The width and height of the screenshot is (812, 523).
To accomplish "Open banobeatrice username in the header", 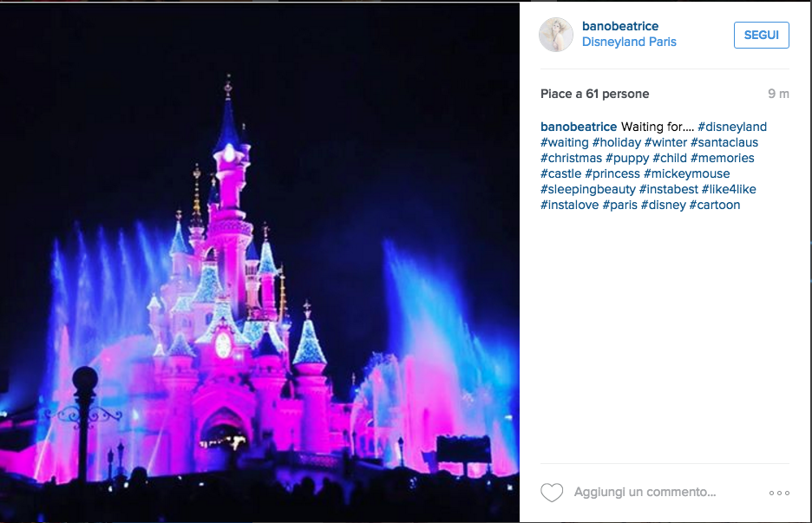I will (620, 26).
